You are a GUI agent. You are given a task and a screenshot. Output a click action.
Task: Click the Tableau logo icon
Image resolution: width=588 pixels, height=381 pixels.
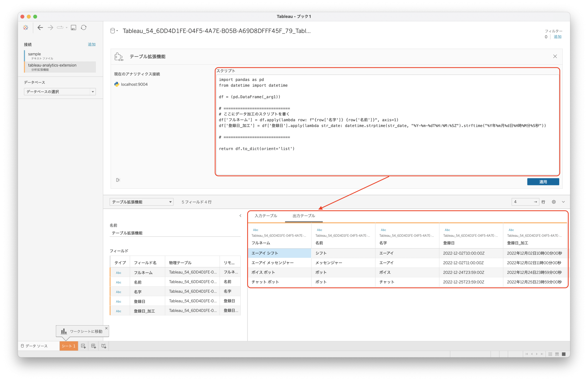[26, 27]
